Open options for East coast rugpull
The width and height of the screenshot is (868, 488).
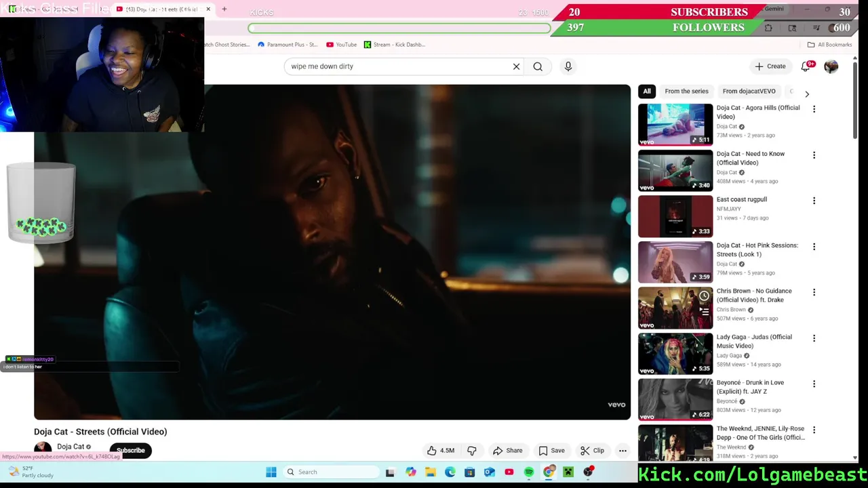click(814, 201)
